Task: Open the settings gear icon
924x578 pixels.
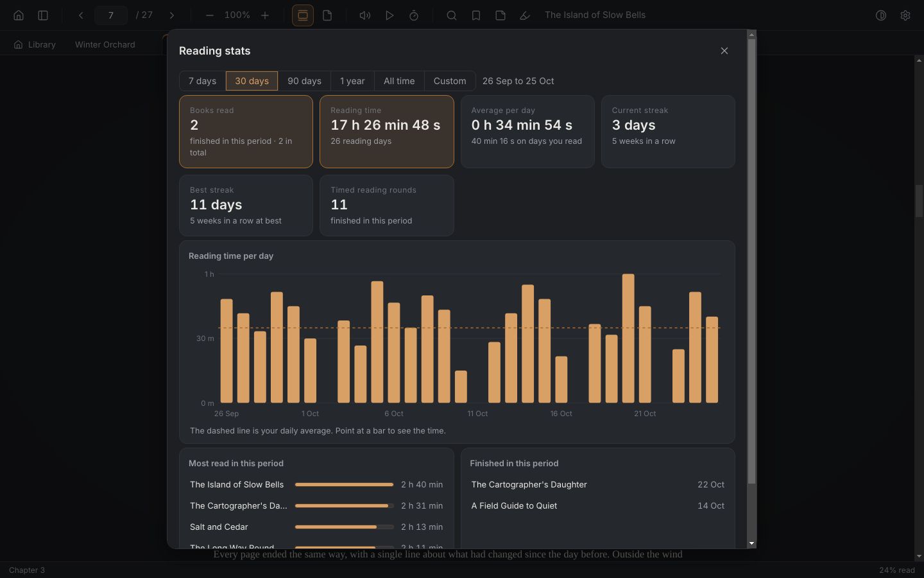Action: pyautogui.click(x=905, y=15)
